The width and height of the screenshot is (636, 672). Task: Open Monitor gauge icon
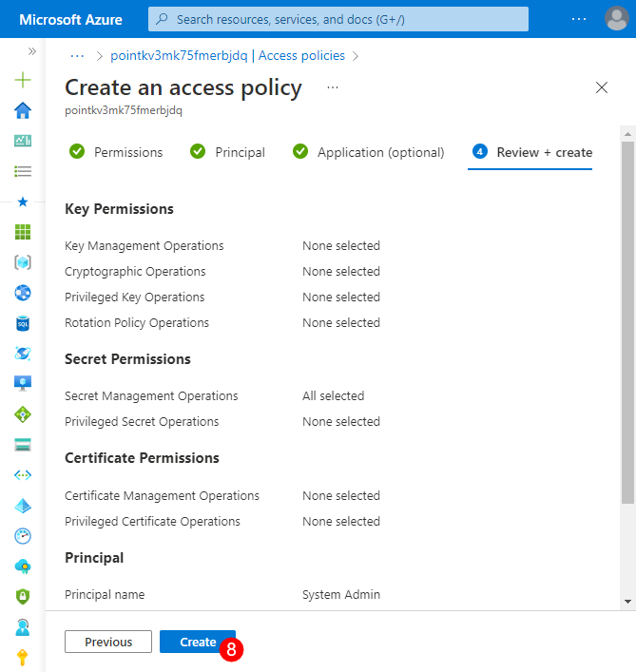pyautogui.click(x=23, y=536)
